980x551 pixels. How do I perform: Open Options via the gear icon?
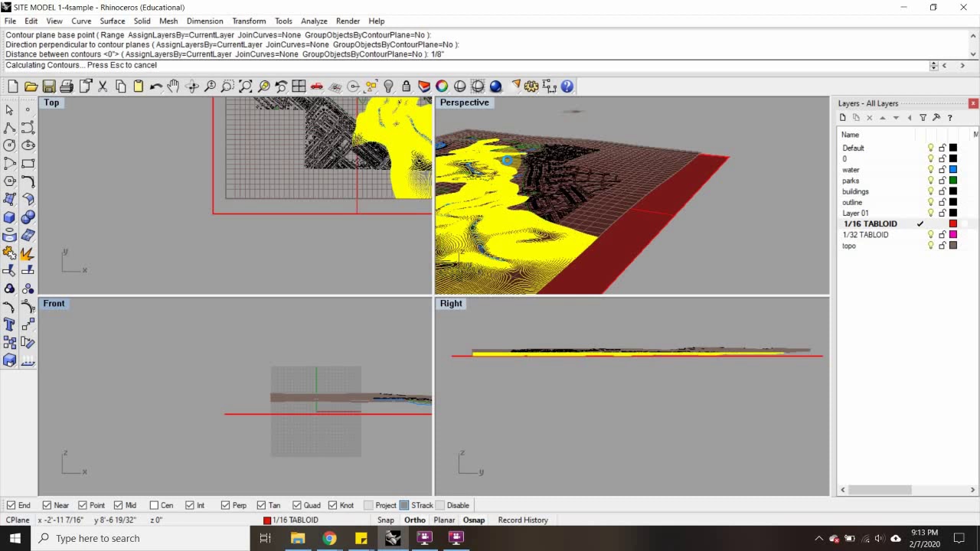click(531, 86)
